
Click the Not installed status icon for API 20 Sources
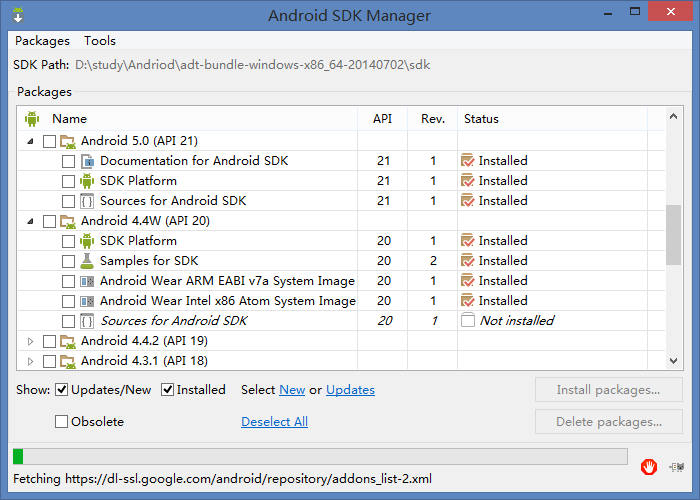tap(467, 320)
